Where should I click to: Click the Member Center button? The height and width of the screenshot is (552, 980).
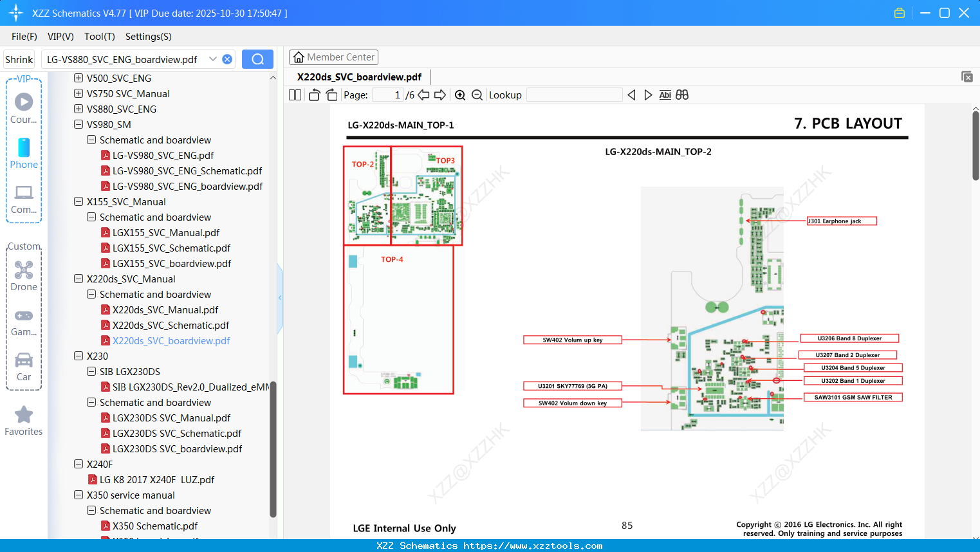(x=333, y=57)
